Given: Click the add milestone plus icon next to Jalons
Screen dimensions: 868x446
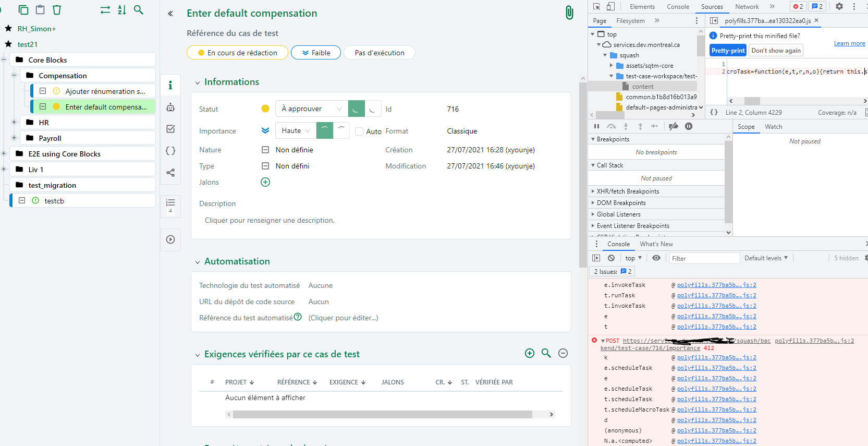Looking at the screenshot, I should point(265,182).
